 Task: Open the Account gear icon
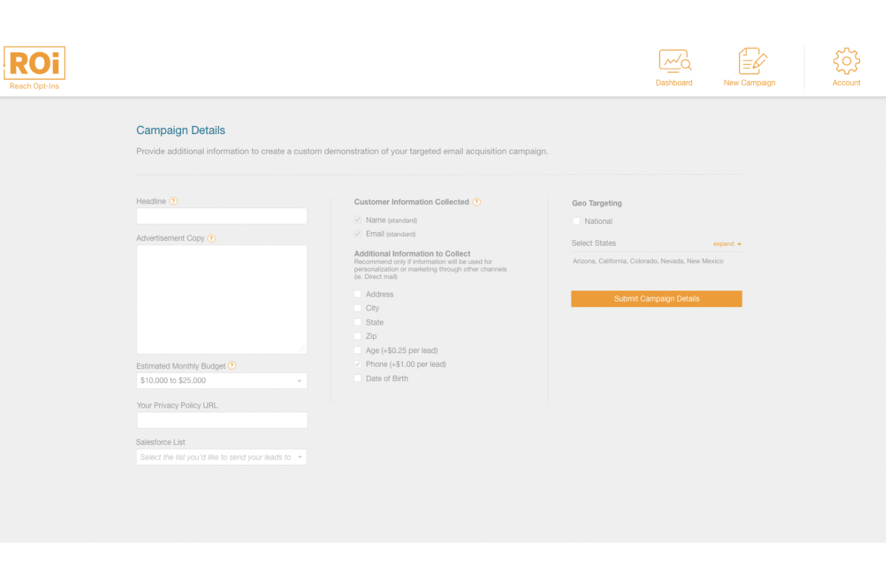[x=847, y=61]
